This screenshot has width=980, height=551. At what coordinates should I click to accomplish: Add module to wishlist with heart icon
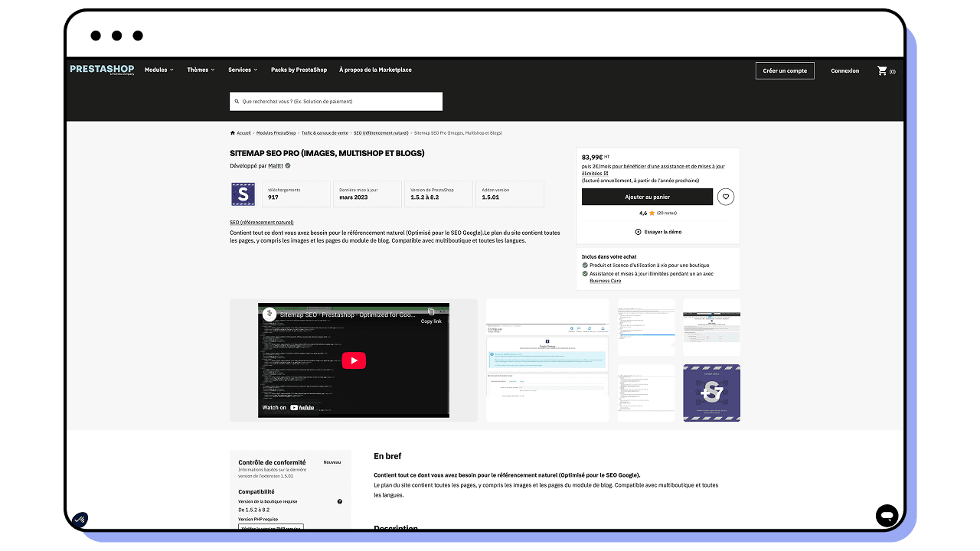point(726,197)
